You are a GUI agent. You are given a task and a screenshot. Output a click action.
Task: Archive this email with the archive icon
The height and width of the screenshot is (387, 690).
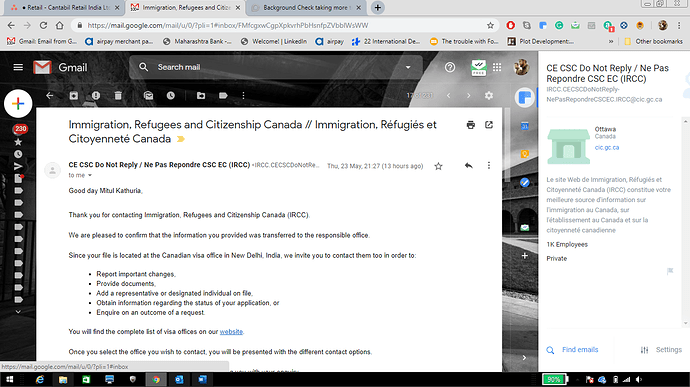[73, 96]
